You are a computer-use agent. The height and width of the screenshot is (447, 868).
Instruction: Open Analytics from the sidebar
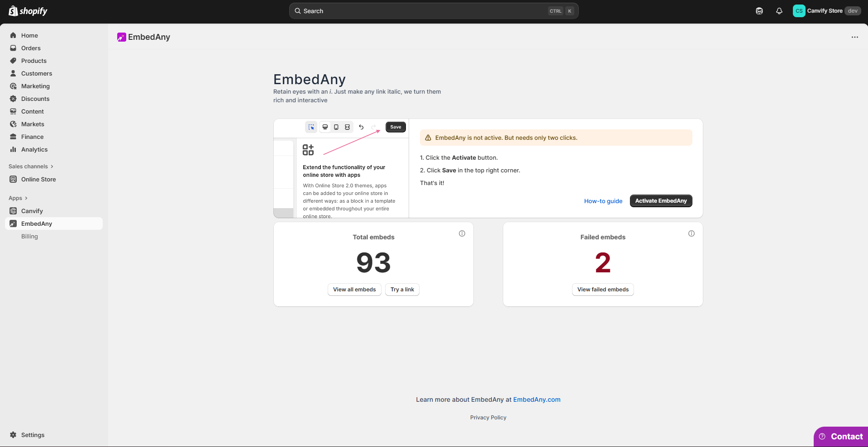pos(34,149)
